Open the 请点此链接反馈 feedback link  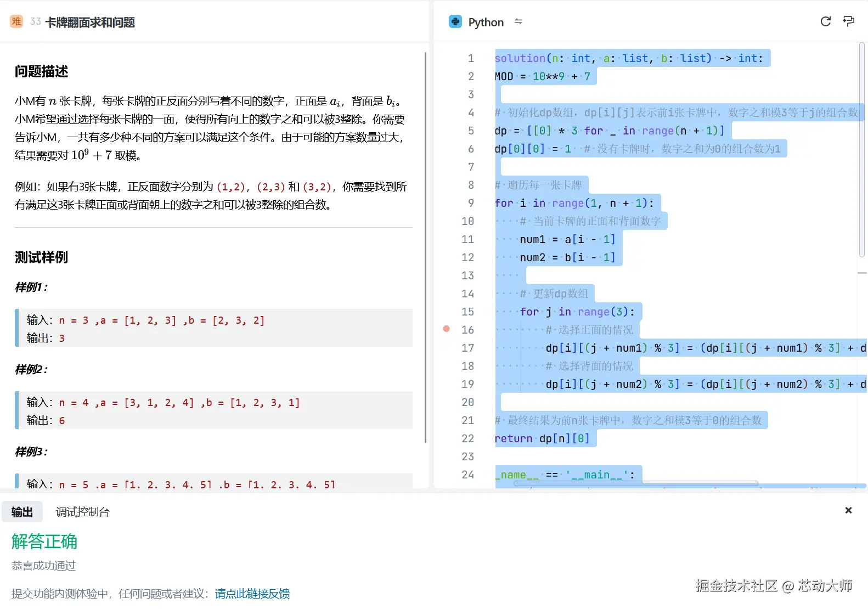click(x=252, y=594)
